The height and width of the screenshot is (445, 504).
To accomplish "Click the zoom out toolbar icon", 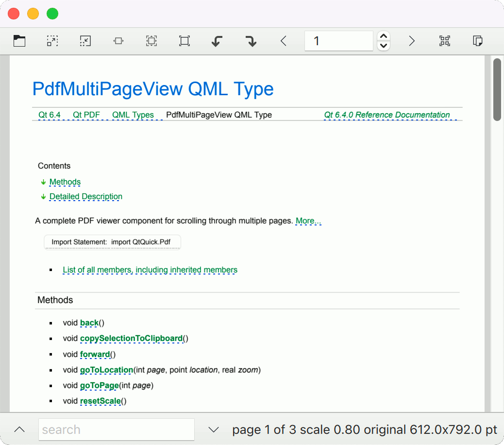I will (85, 41).
